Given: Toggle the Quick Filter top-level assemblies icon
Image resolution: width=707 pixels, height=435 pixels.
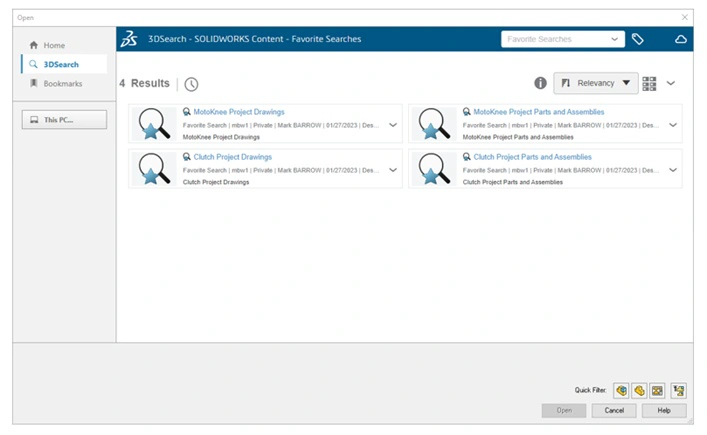Looking at the screenshot, I should pyautogui.click(x=679, y=390).
